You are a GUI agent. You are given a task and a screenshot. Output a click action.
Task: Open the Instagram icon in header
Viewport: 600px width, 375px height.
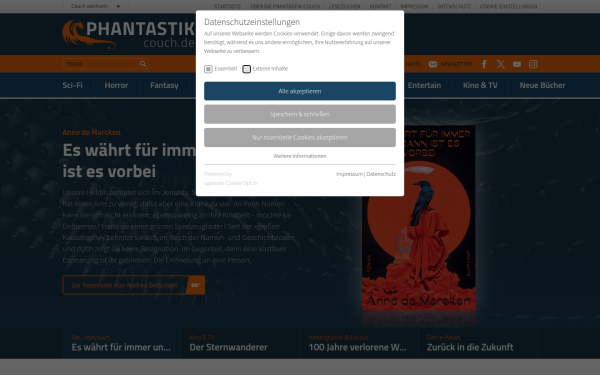tap(533, 64)
